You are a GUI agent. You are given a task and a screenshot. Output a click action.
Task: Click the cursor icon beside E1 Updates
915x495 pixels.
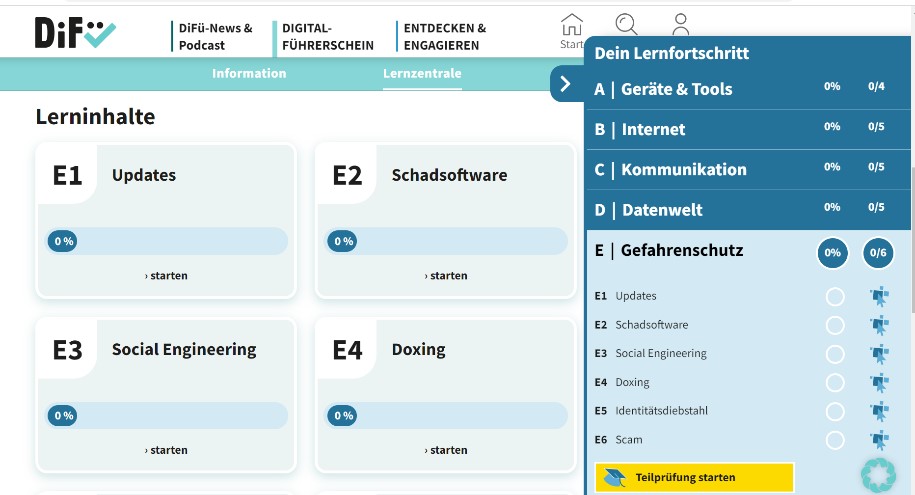coord(879,296)
